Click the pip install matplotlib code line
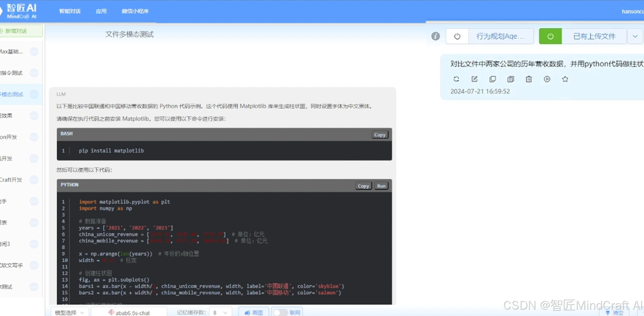This screenshot has width=644, height=316. [111, 151]
